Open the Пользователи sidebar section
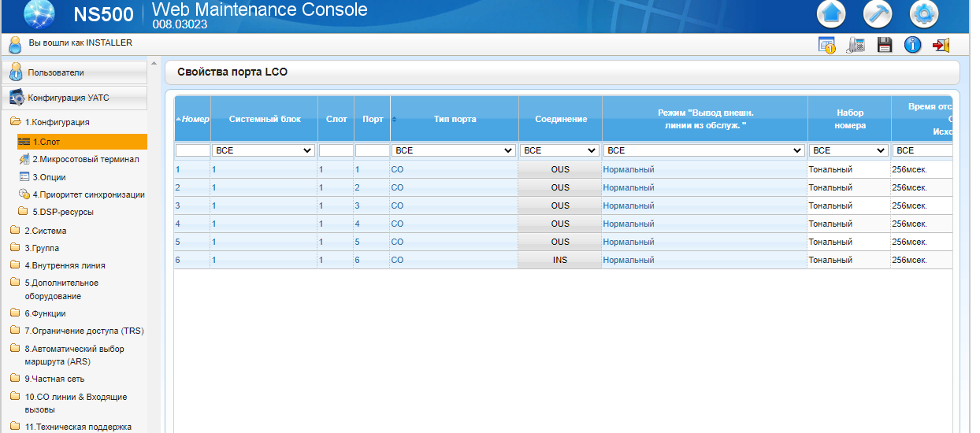The image size is (980, 433). [74, 72]
